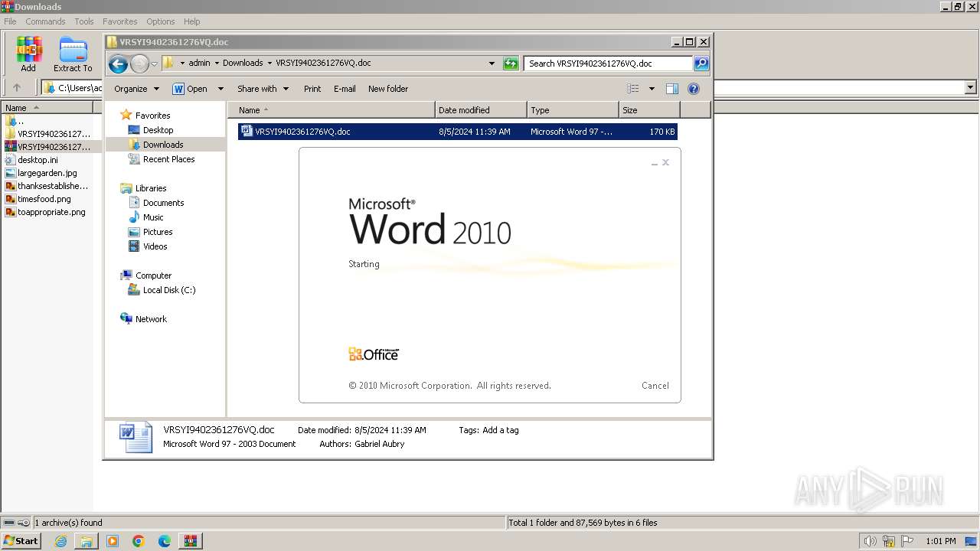980x551 pixels.
Task: Select toappropriate.png in WinRAR list
Action: [x=51, y=212]
